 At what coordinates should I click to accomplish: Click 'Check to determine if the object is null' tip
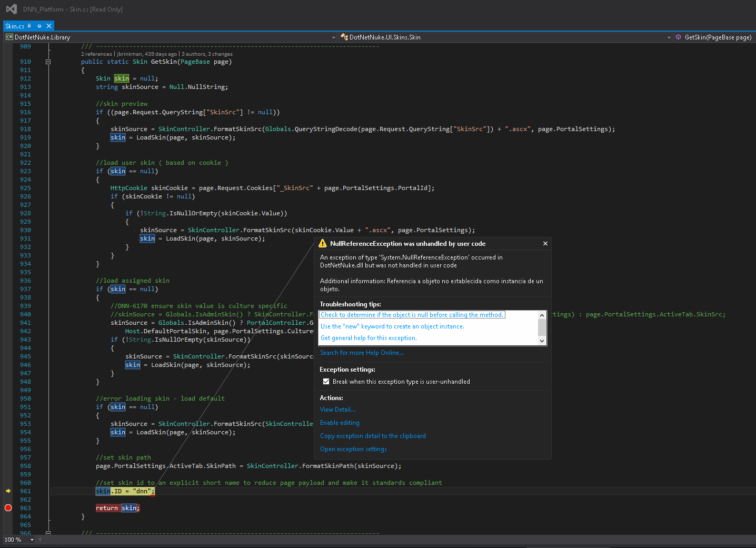point(412,315)
